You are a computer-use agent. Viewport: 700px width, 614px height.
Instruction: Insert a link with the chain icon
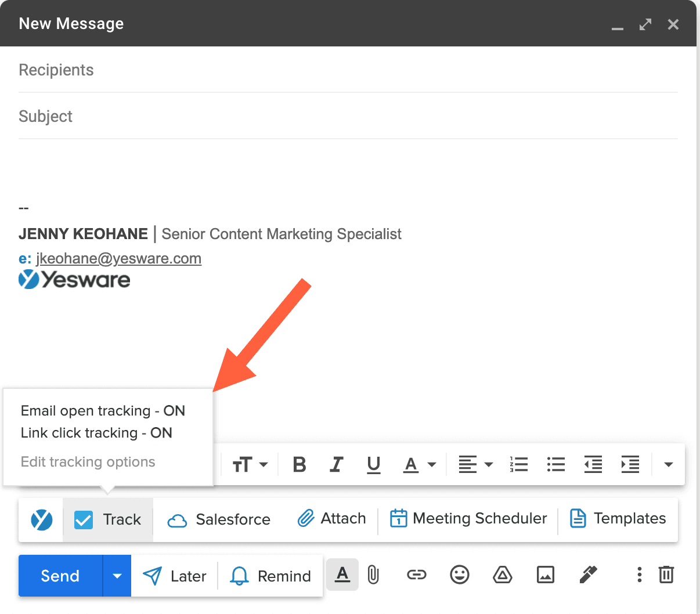(416, 575)
